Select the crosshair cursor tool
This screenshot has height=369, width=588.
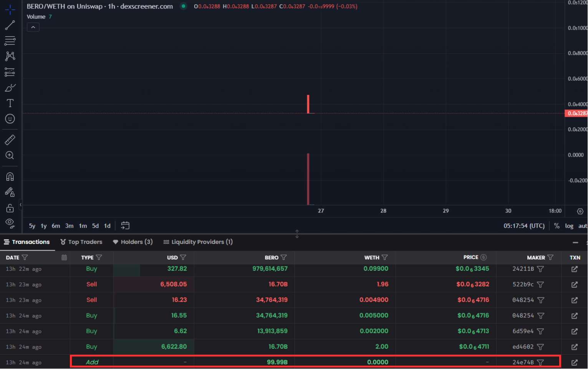[10, 9]
